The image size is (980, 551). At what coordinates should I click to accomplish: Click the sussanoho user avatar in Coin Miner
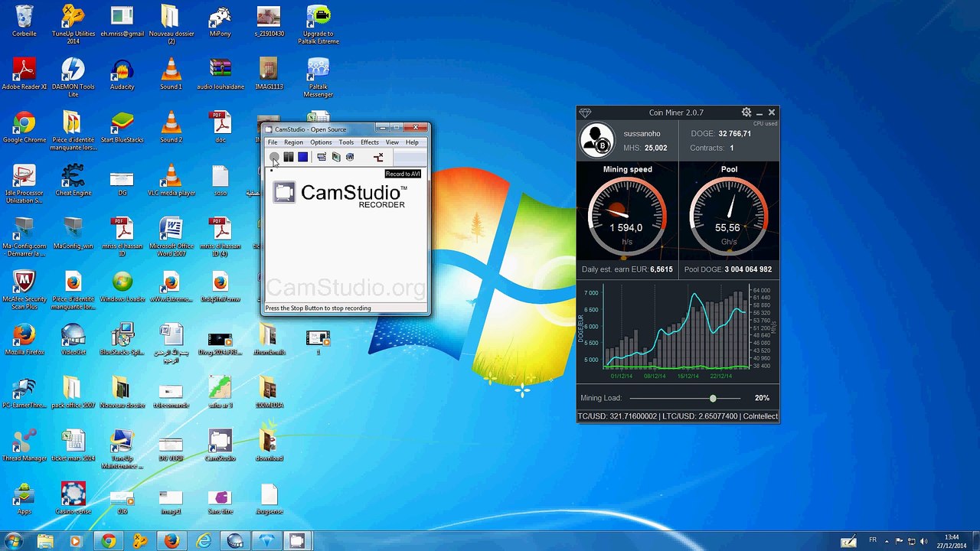[x=596, y=140]
